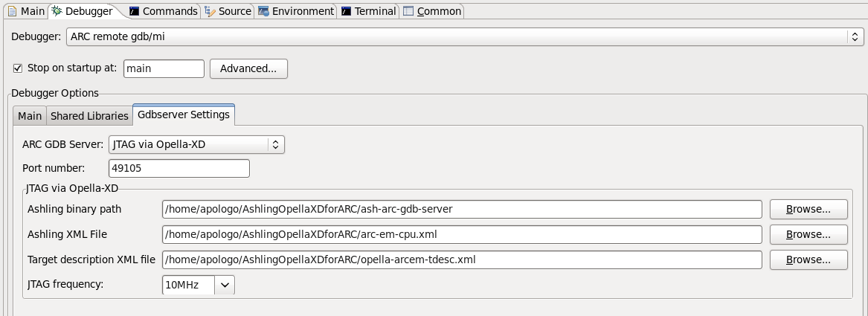Switch to the Common tab
This screenshot has height=316, width=868.
(432, 11)
